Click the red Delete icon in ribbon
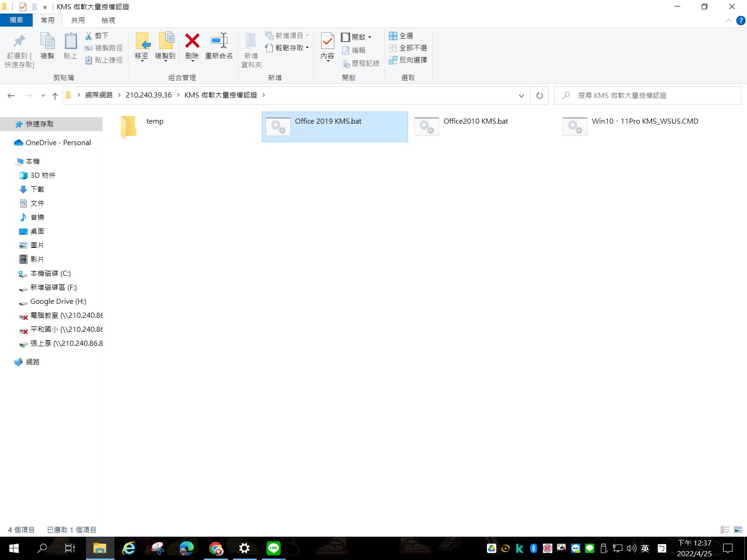Viewport: 747px width, 560px height. [x=192, y=41]
